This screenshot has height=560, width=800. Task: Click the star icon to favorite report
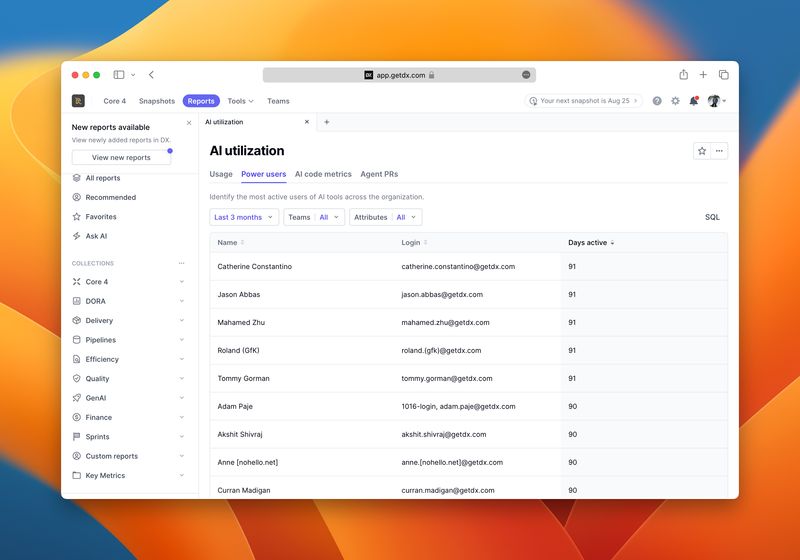pos(702,151)
